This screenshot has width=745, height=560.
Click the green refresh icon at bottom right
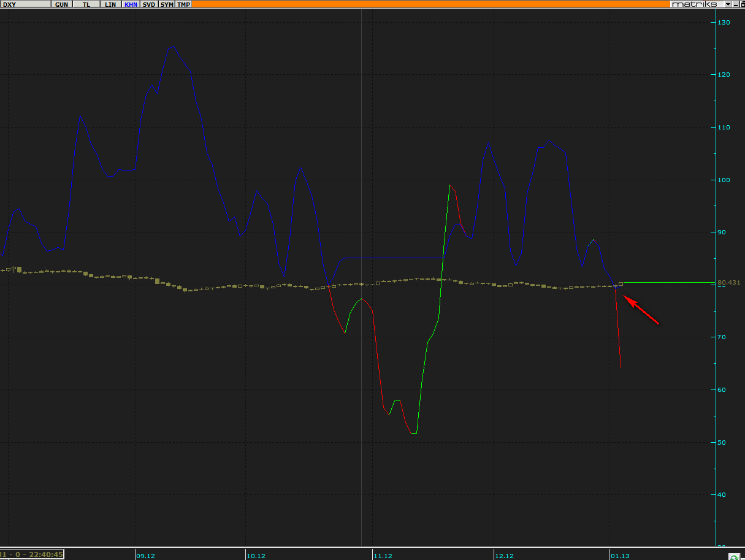click(x=733, y=556)
